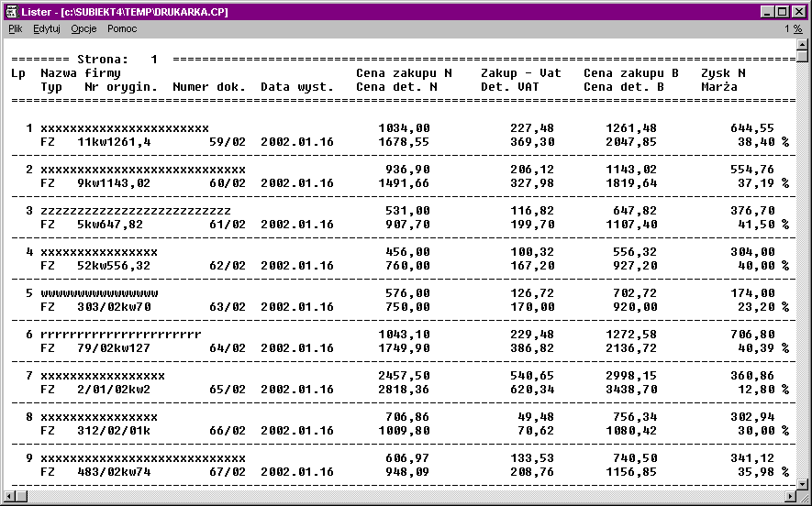Image resolution: width=812 pixels, height=506 pixels.
Task: Click horizontal scrollbar left arrow
Action: pos(9,496)
